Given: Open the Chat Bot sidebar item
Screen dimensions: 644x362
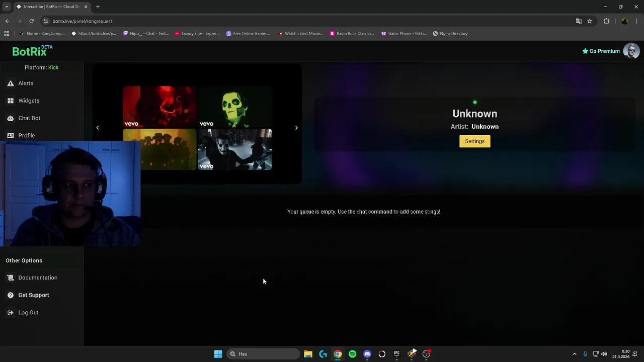Looking at the screenshot, I should pyautogui.click(x=29, y=118).
